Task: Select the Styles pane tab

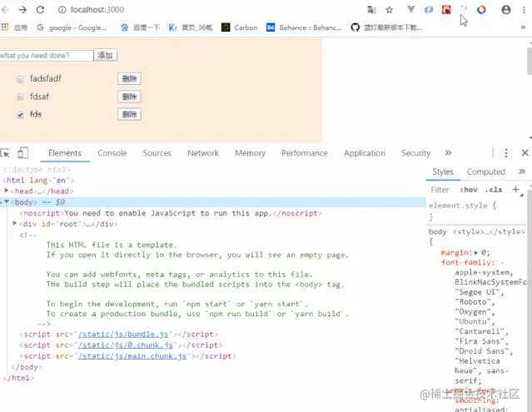Action: (x=443, y=172)
